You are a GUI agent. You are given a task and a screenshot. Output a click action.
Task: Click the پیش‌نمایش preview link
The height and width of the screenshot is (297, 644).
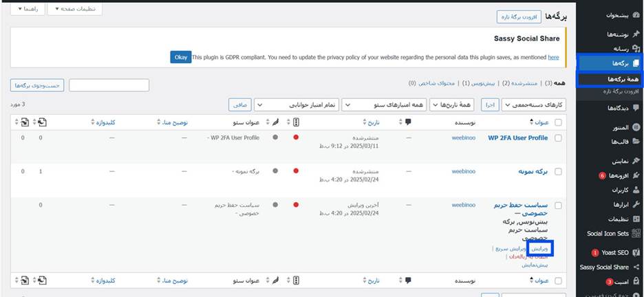[x=535, y=265]
